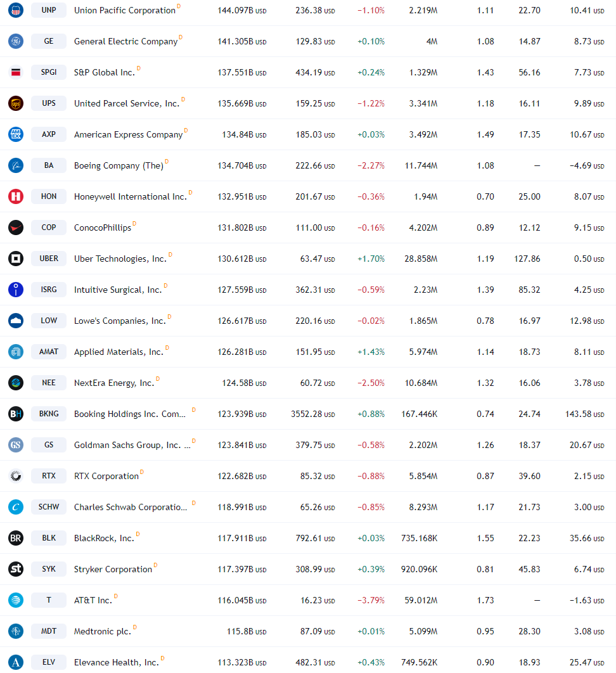
Task: Click the Charles Schwab logo icon
Action: point(16,507)
